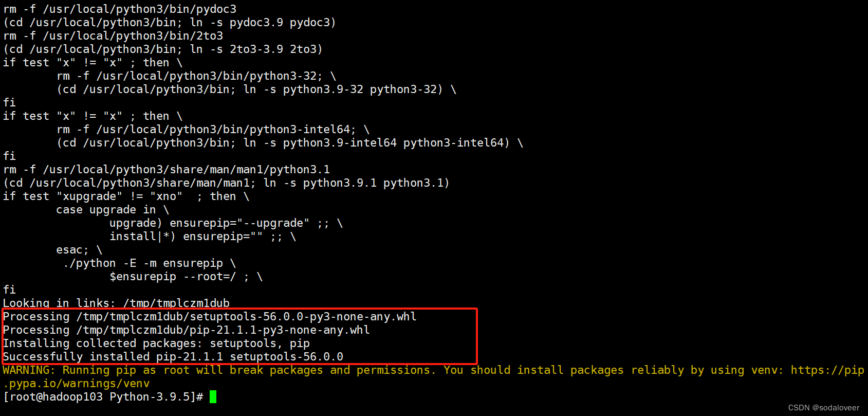
Task: Click the root@hadoop103 shell prompt
Action: pos(103,396)
